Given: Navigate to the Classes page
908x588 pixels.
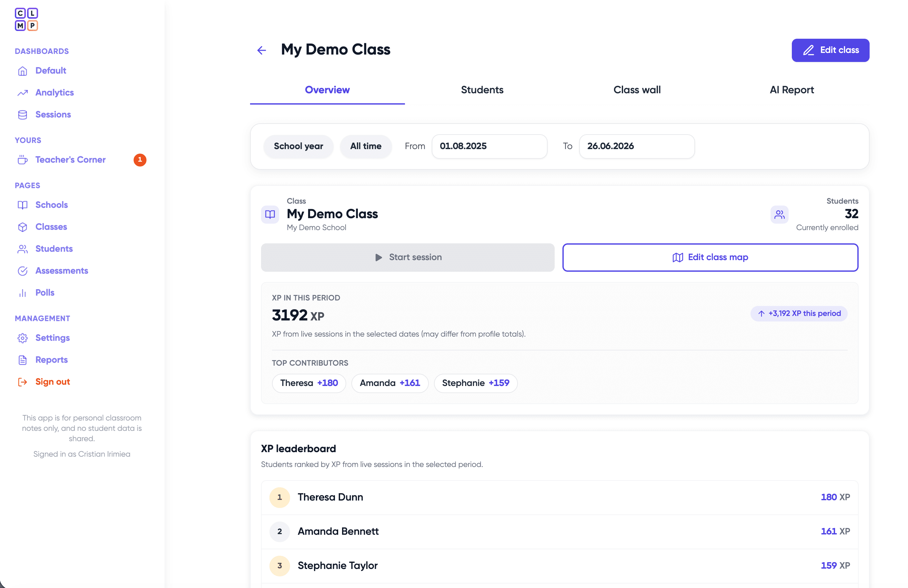Looking at the screenshot, I should pos(51,227).
